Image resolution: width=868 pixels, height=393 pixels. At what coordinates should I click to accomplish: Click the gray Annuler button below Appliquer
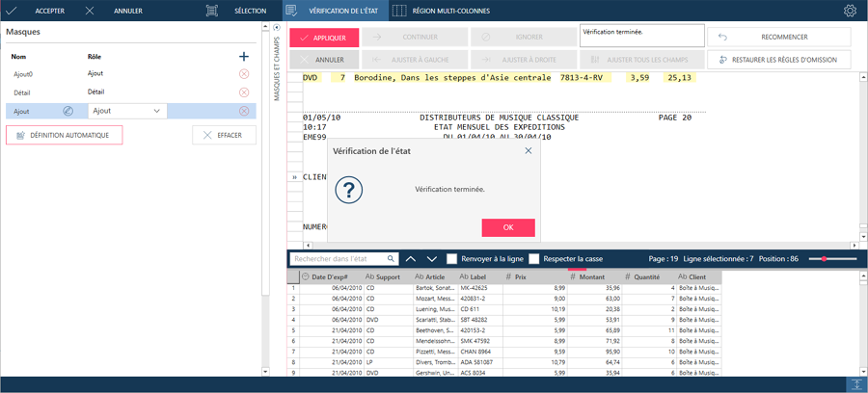pos(324,60)
